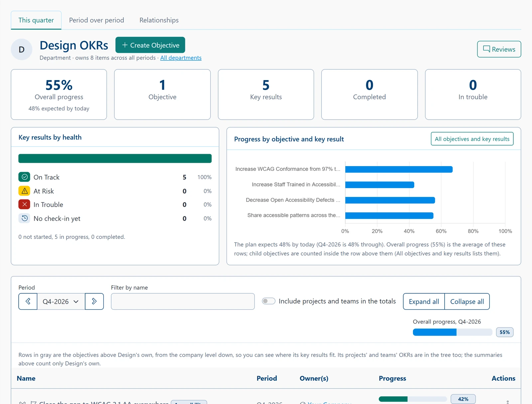Click the No check-in yet clock icon
Image resolution: width=532 pixels, height=404 pixels.
coord(24,218)
